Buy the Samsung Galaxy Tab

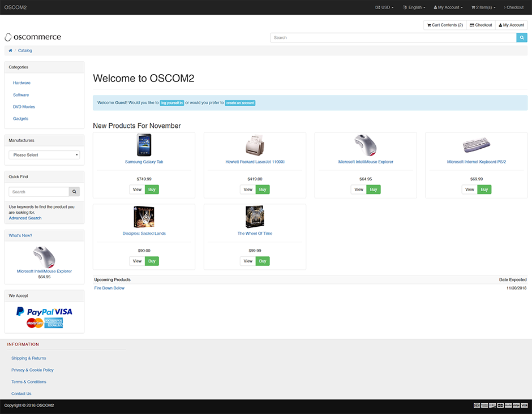point(152,189)
